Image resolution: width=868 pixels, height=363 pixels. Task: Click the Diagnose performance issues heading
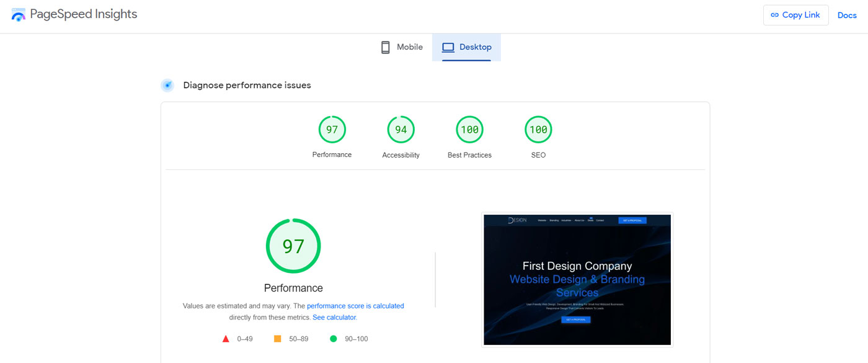(x=247, y=86)
